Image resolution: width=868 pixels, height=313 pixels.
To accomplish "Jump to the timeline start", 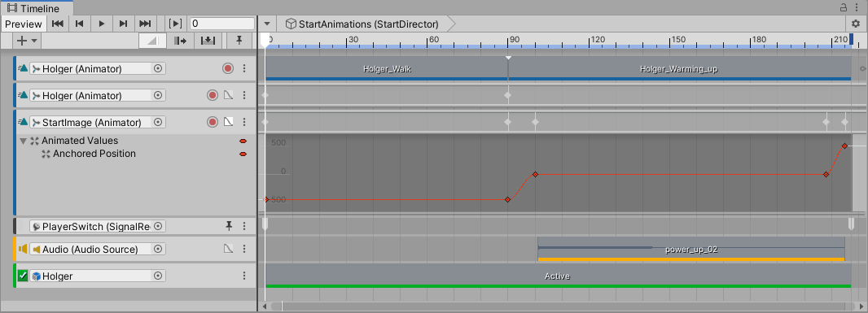I will [57, 24].
